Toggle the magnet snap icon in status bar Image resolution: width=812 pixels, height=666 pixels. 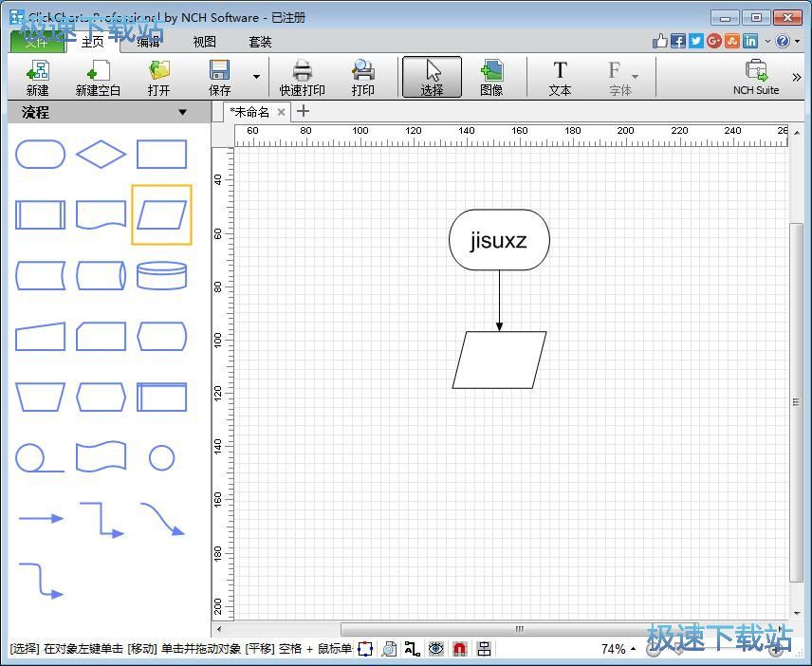459,649
